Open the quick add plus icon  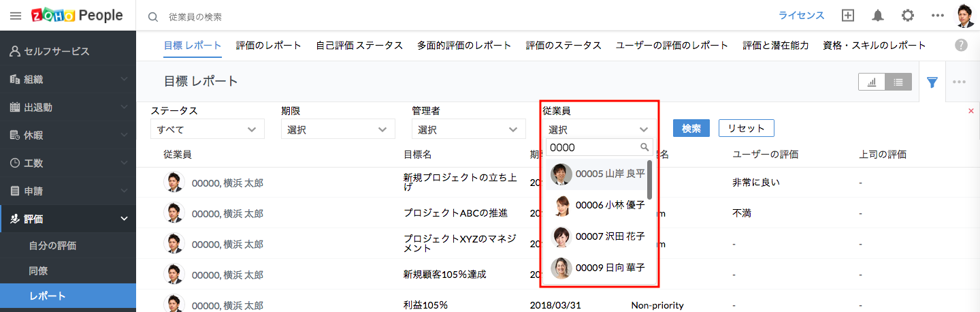click(x=847, y=16)
